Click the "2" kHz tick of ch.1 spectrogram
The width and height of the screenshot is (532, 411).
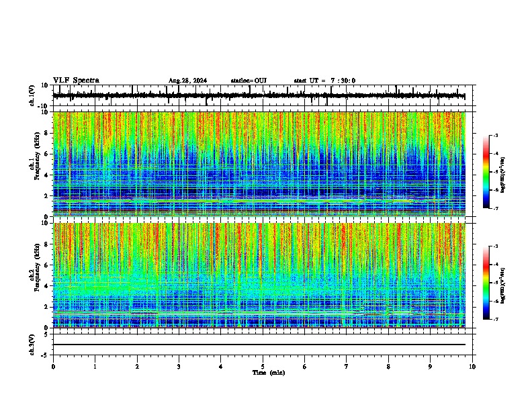click(46, 196)
